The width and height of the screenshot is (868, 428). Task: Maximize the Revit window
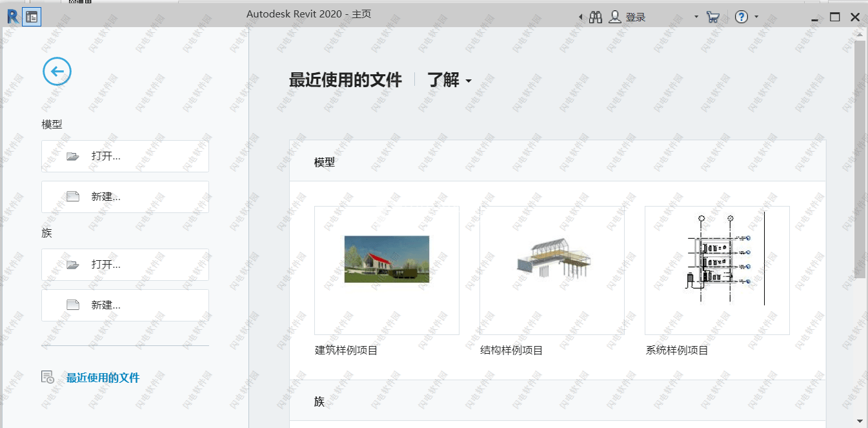835,17
